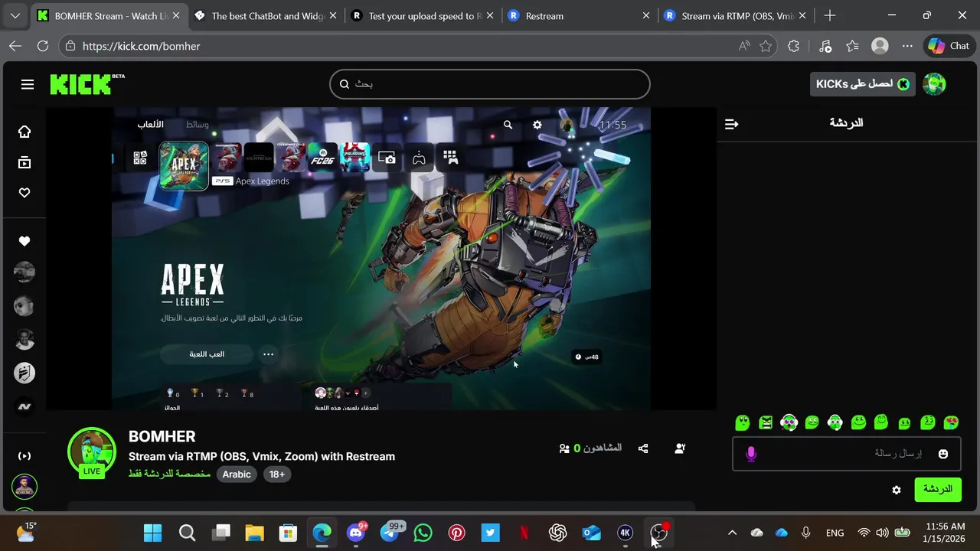Open a new browser tab
This screenshot has width=980, height=551.
[x=830, y=15]
